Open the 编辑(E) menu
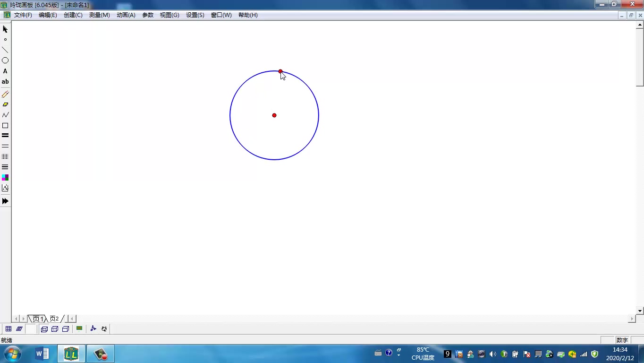Image resolution: width=644 pixels, height=363 pixels. tap(48, 15)
